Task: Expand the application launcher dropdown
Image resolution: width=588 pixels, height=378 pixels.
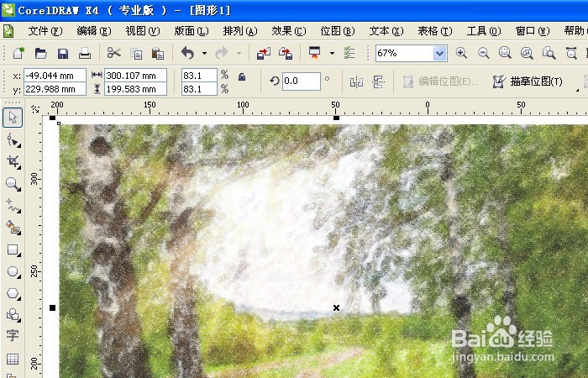Action: coord(332,53)
